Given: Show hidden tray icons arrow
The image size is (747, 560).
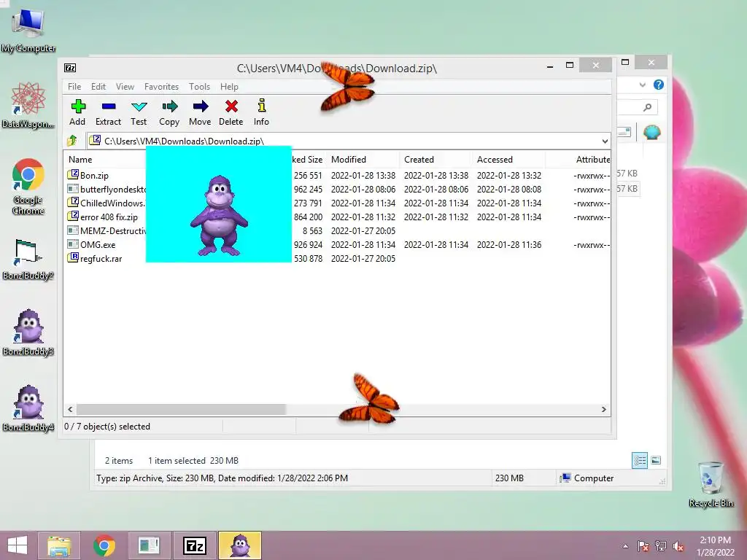Looking at the screenshot, I should tap(625, 546).
